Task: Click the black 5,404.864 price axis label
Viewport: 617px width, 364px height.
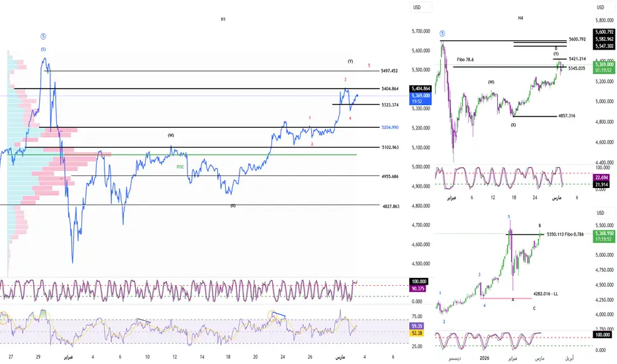Action: pyautogui.click(x=420, y=89)
